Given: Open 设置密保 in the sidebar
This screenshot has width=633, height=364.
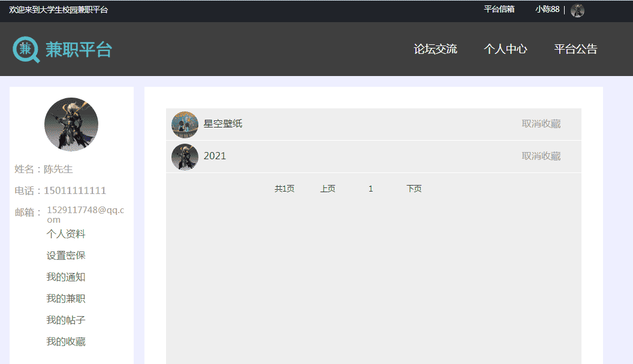Looking at the screenshot, I should coord(66,256).
